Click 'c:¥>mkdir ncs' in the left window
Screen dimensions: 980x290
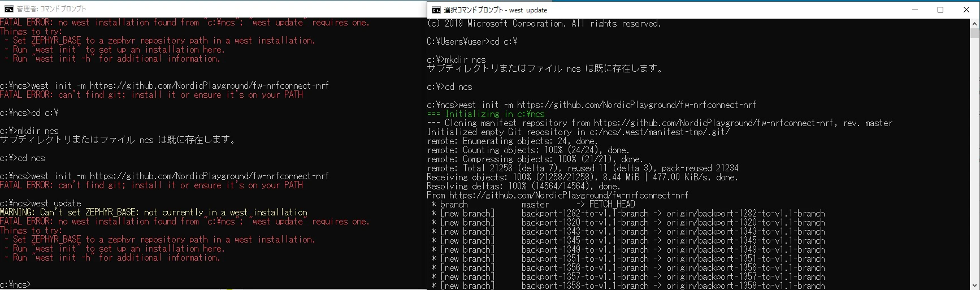pos(29,131)
